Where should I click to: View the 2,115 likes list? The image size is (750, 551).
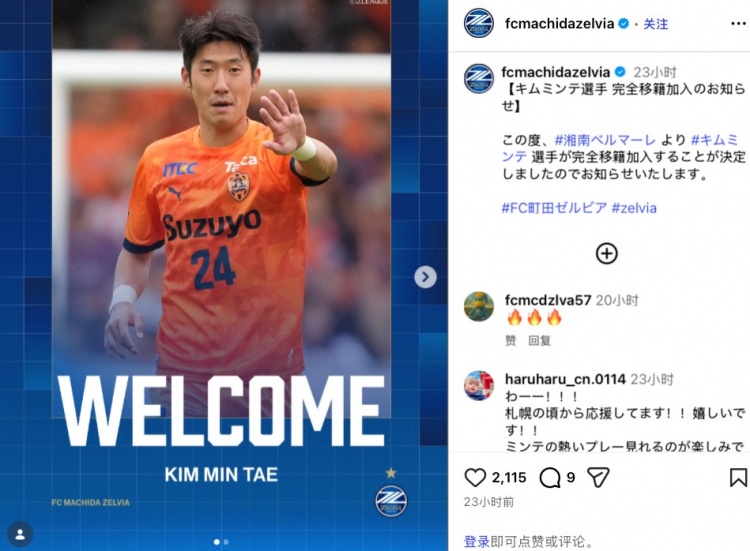point(509,477)
